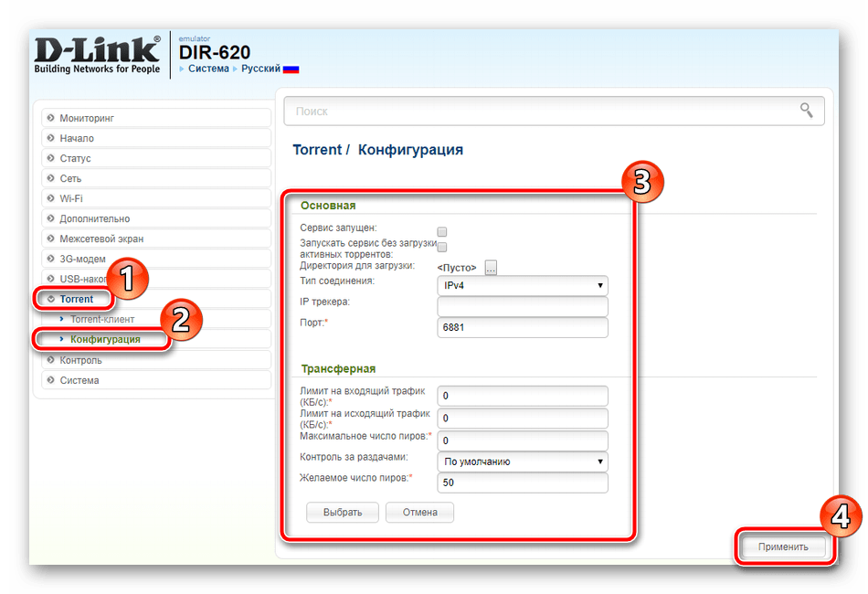Click the bullet icon beside Мониторинг
The image size is (868, 594).
point(51,118)
